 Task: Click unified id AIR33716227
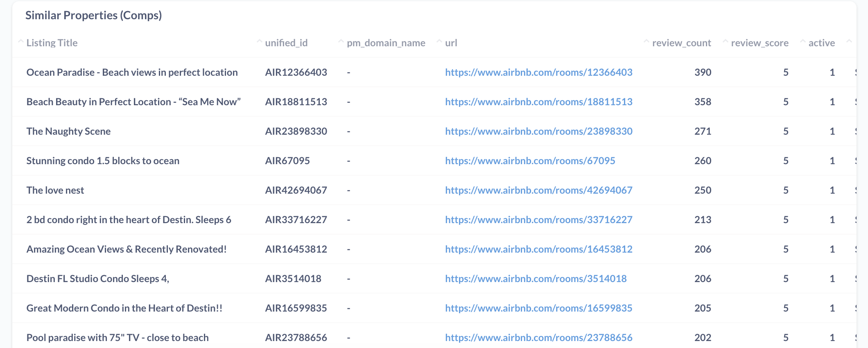pos(296,220)
